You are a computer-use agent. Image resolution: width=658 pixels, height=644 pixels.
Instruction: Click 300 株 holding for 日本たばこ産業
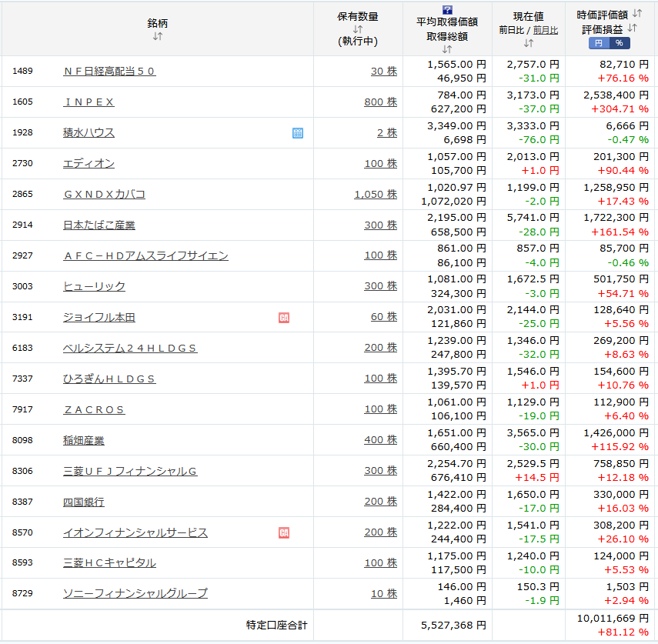click(381, 225)
